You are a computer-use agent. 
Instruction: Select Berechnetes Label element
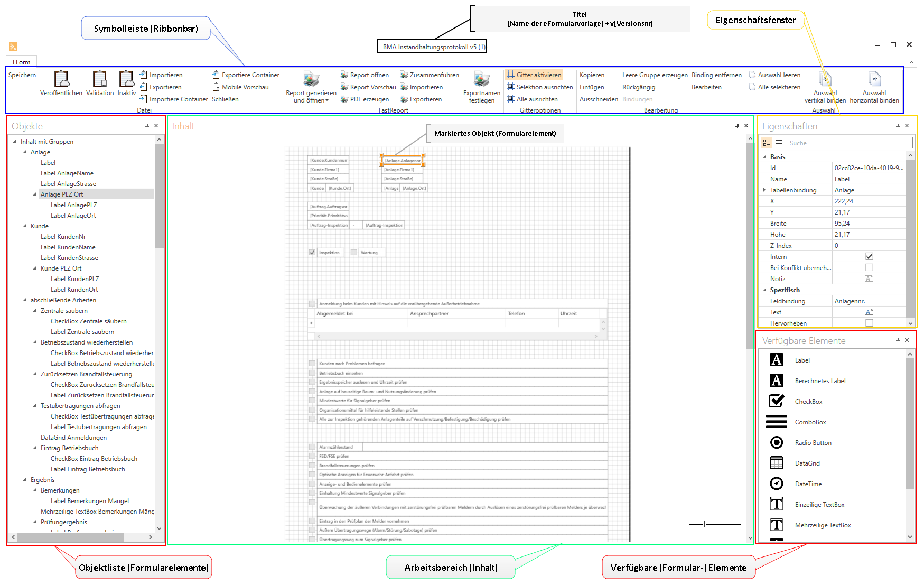coord(820,381)
